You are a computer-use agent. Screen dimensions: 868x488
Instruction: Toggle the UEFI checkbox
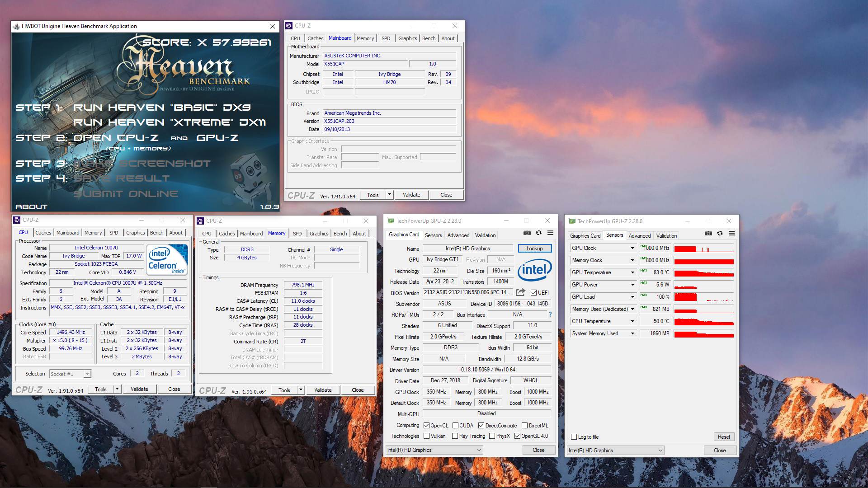533,292
